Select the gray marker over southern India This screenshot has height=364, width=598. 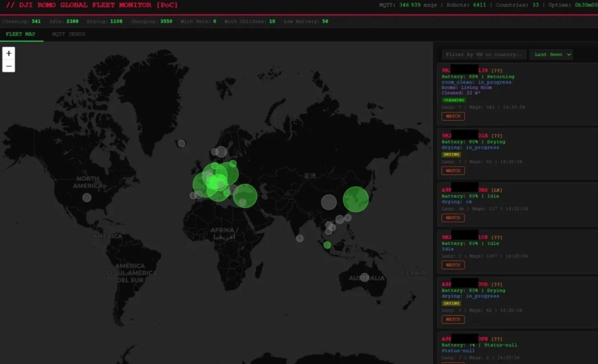[x=300, y=238]
